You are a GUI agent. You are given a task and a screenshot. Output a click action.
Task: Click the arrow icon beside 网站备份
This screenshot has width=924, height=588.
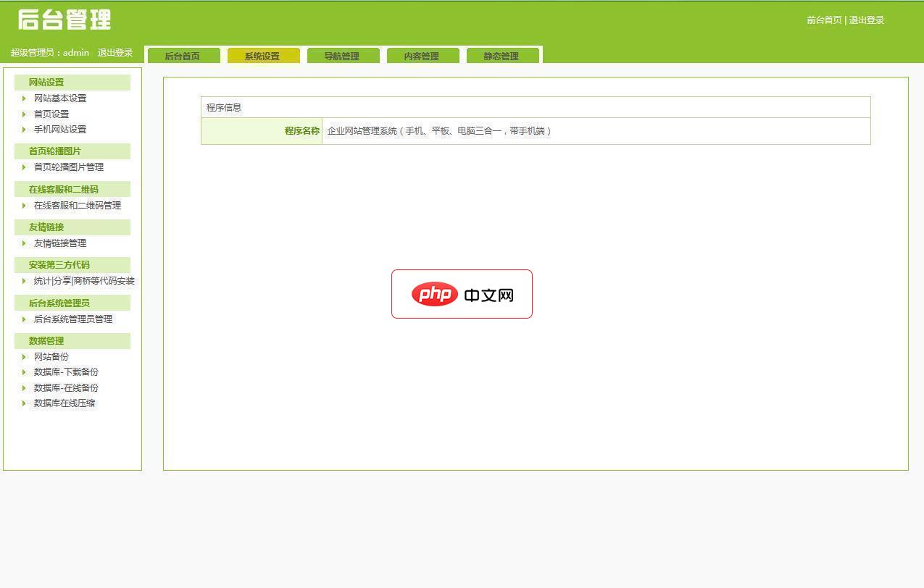[x=24, y=357]
